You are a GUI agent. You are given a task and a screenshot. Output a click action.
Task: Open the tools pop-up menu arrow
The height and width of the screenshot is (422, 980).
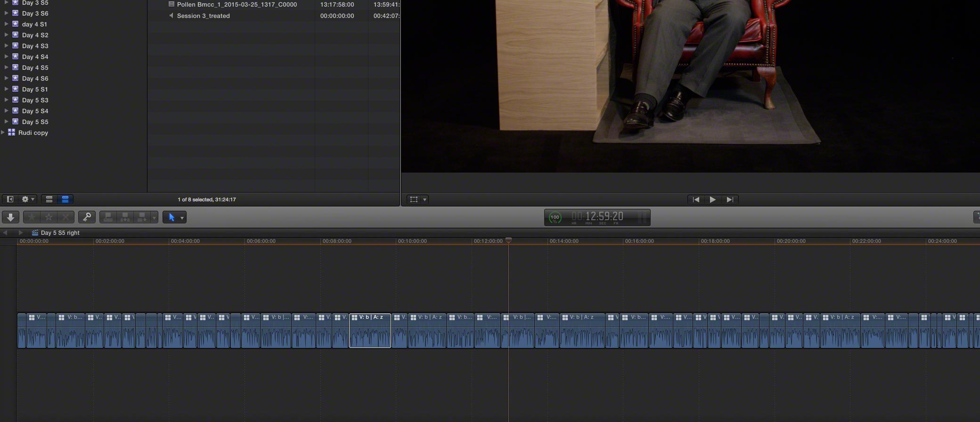[182, 218]
